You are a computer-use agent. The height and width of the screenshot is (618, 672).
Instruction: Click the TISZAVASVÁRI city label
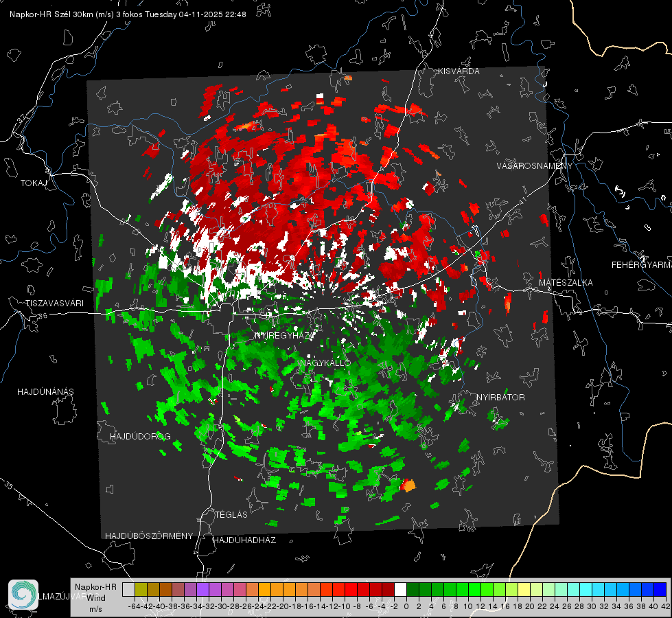(x=55, y=304)
